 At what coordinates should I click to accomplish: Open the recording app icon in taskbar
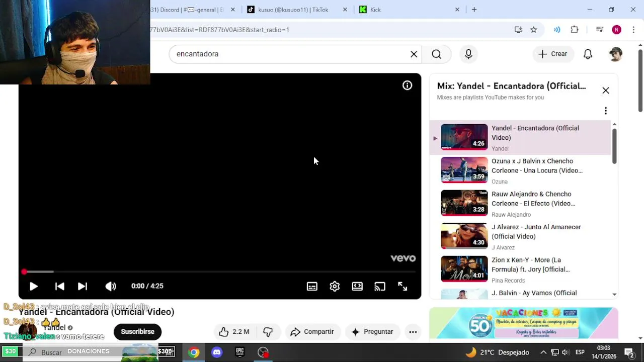[x=263, y=352]
